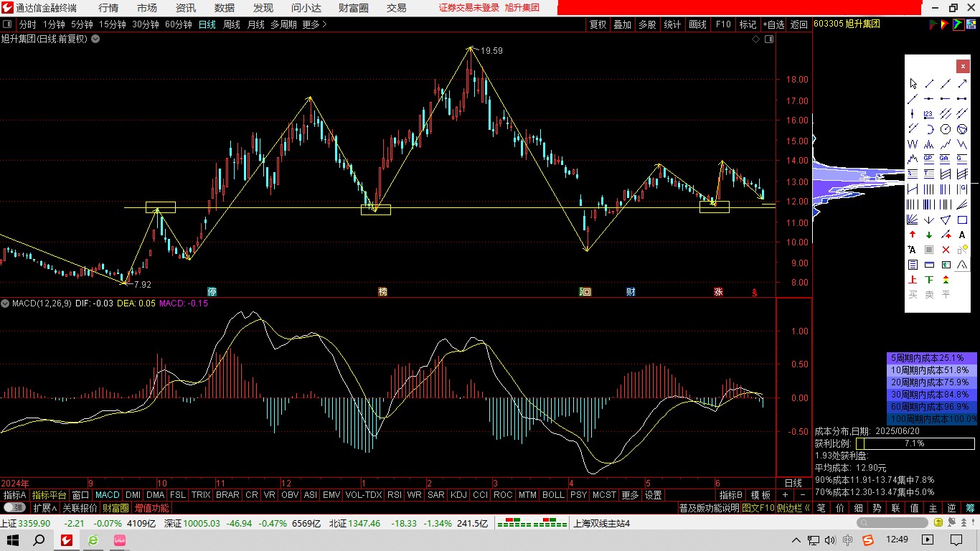Screen dimensions: 980x551
Task: Open the 问小达 menu
Action: pos(306,8)
